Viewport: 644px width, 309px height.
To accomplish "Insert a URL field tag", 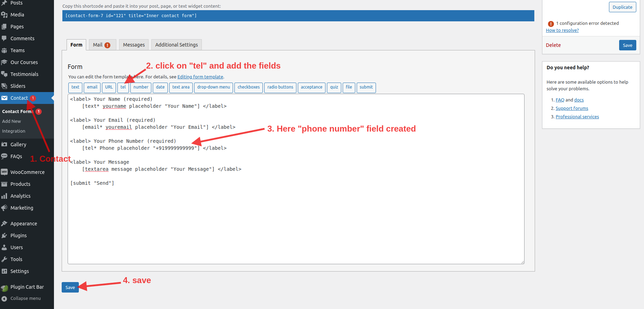I will [x=109, y=87].
